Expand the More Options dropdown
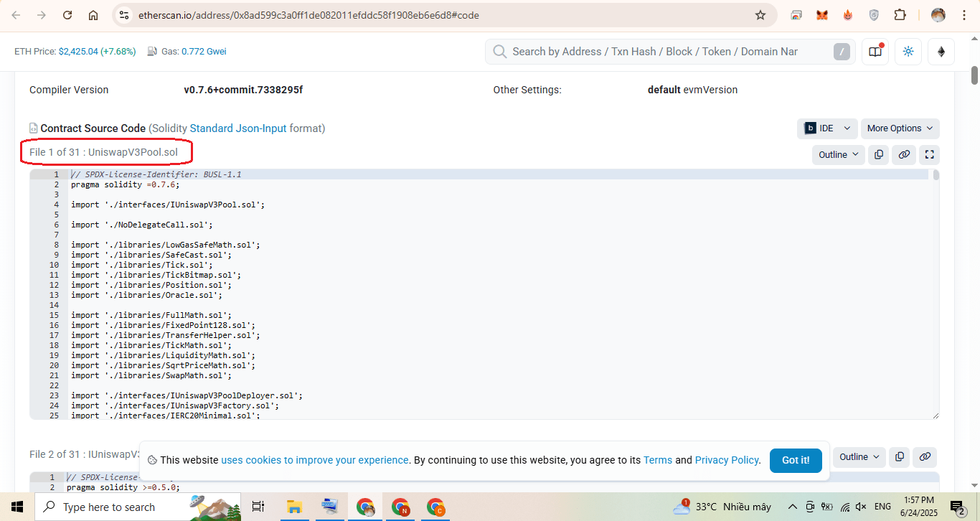This screenshot has height=521, width=980. click(900, 128)
